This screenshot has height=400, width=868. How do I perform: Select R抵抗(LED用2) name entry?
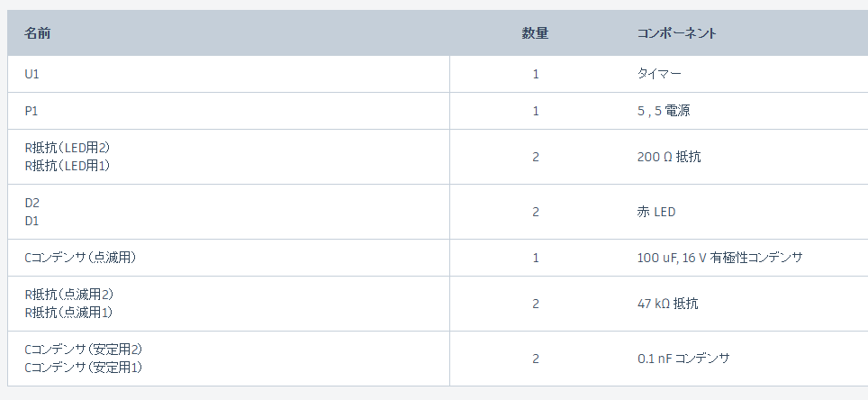click(68, 148)
